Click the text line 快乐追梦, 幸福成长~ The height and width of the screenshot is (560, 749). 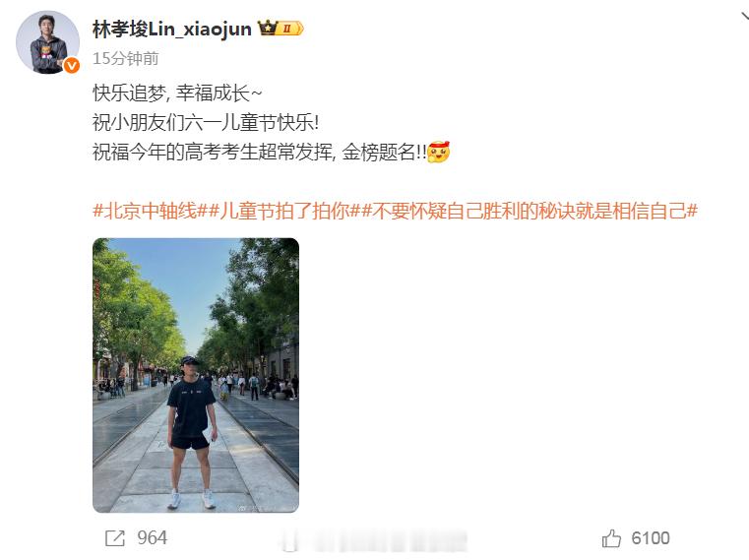[x=177, y=93]
